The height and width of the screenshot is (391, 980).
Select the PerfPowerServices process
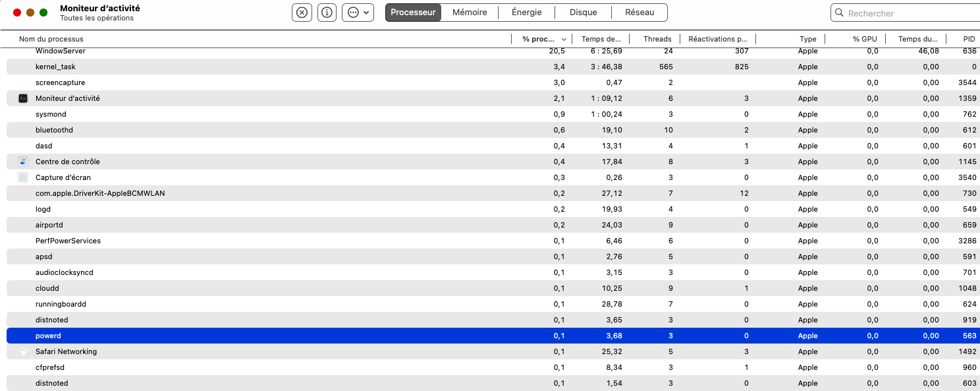click(x=493, y=241)
